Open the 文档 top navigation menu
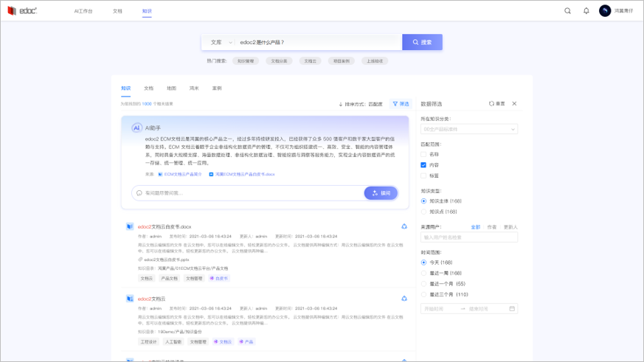644x362 pixels. [x=117, y=11]
